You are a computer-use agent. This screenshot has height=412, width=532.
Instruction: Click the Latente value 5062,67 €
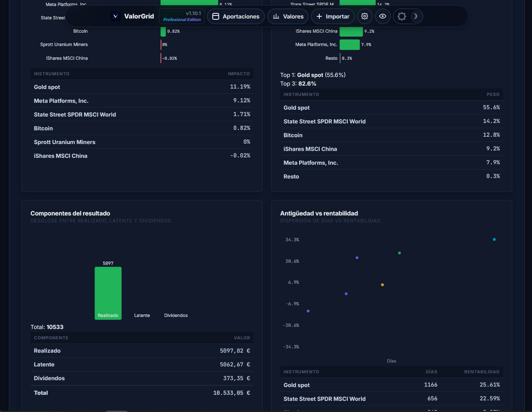click(x=235, y=365)
